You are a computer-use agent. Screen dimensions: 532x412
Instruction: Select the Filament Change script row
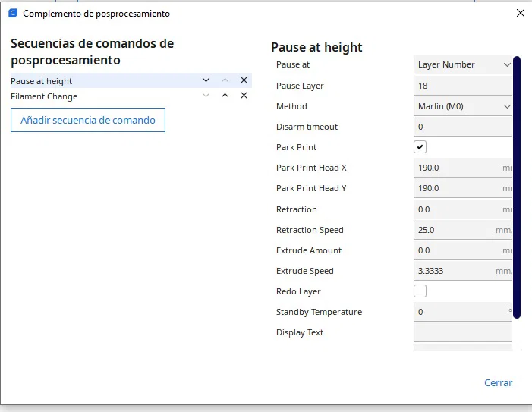coord(131,96)
